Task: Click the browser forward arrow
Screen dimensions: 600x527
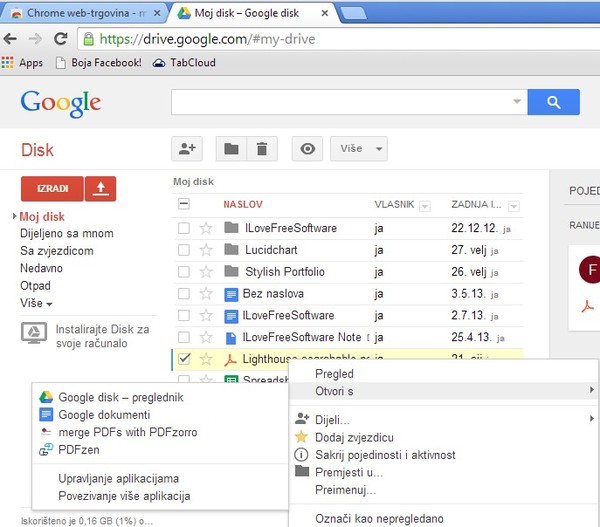Action: pyautogui.click(x=35, y=39)
